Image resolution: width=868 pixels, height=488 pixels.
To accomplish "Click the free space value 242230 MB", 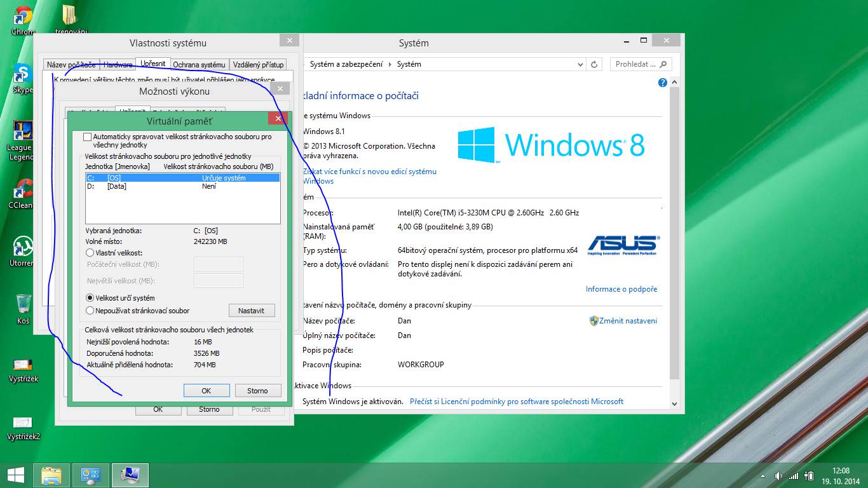I will pyautogui.click(x=210, y=241).
